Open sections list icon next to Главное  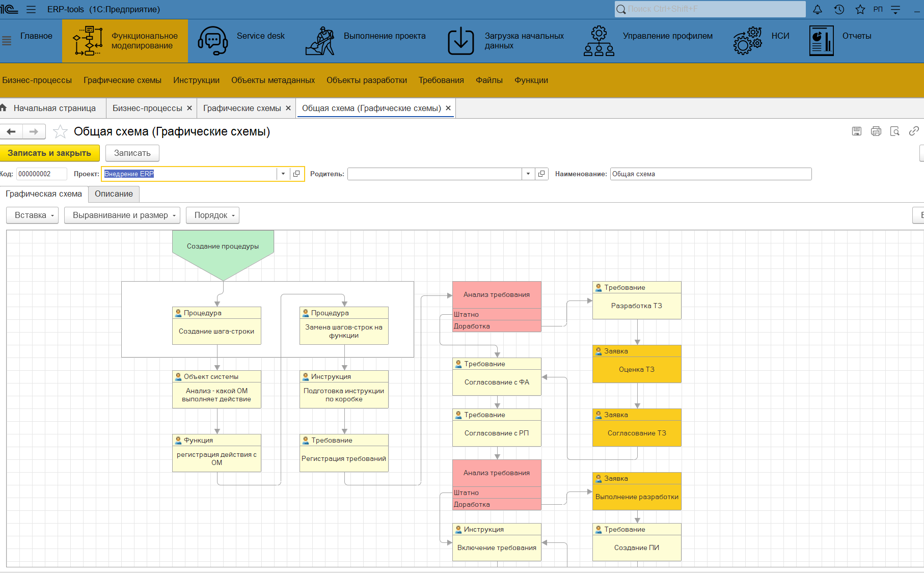[7, 41]
